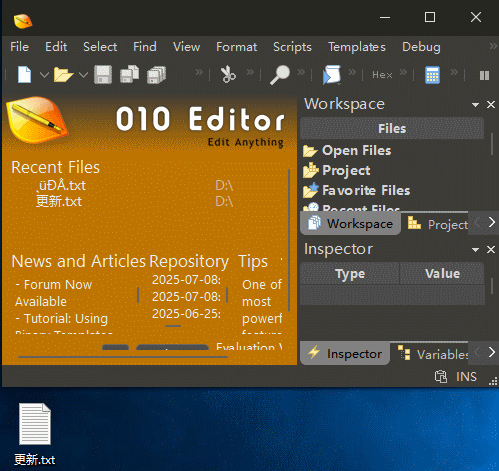The width and height of the screenshot is (499, 471).
Task: Click the Save floppy disk icon
Action: (x=103, y=74)
